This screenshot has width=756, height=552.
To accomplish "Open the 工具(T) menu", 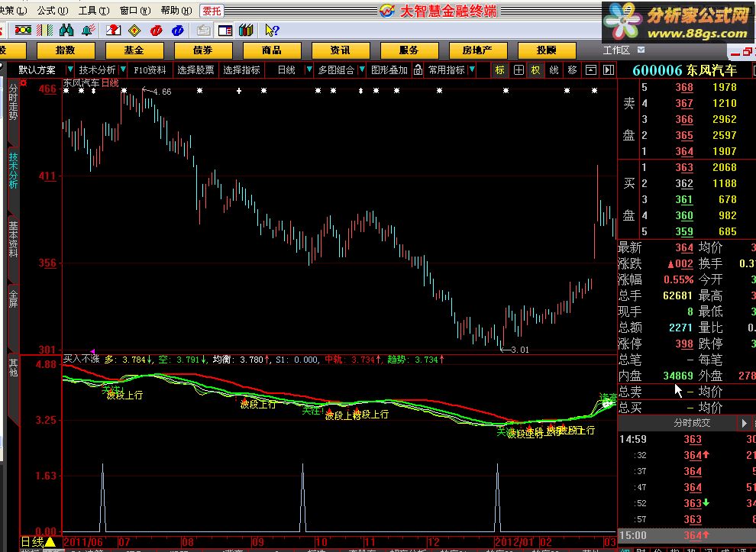I will tap(92, 11).
